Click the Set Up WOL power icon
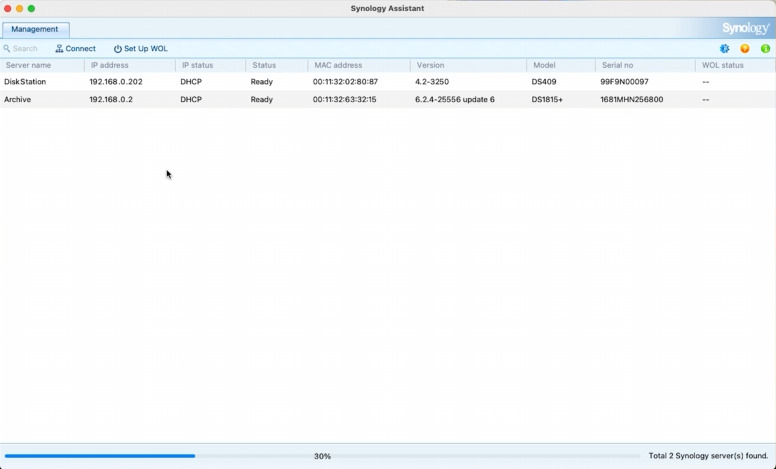 coord(118,48)
